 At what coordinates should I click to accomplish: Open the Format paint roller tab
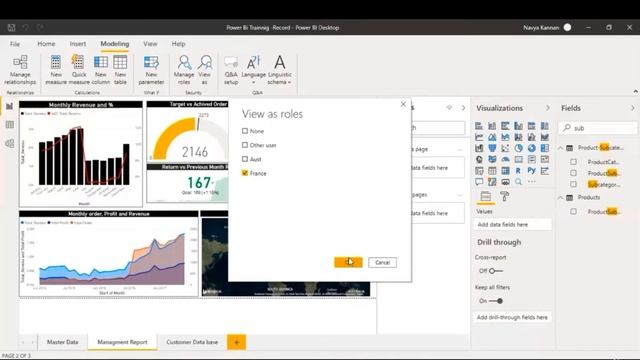[x=505, y=196]
